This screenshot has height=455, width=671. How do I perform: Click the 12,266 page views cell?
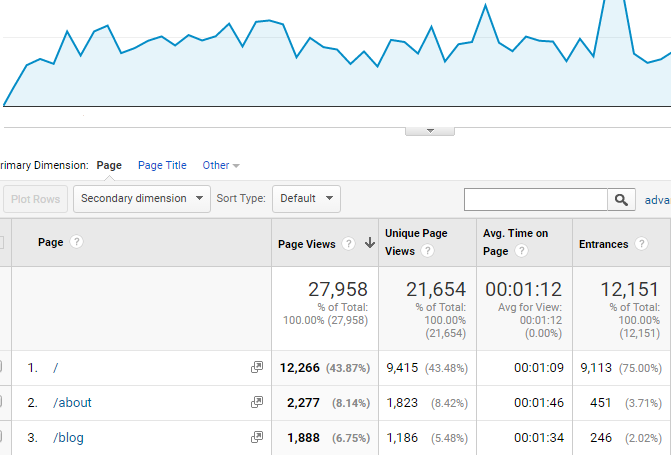click(x=300, y=368)
